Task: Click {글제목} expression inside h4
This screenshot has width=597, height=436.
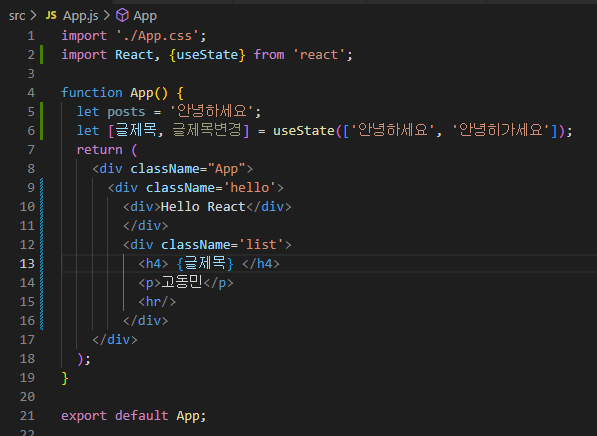Action: [205, 264]
